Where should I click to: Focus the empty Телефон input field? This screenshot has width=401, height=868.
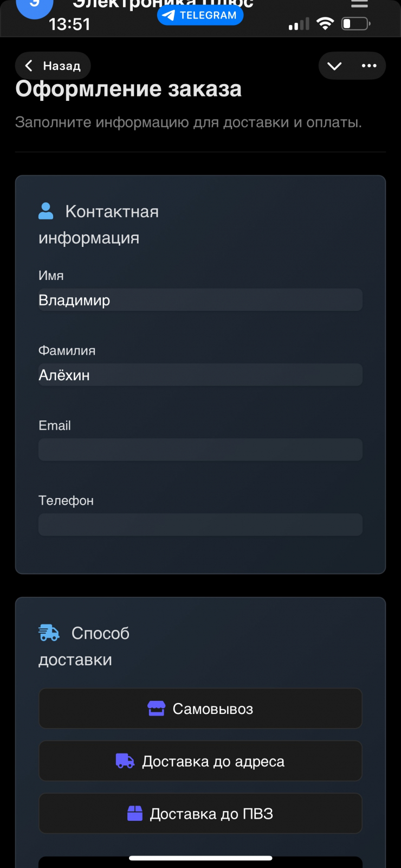200,525
